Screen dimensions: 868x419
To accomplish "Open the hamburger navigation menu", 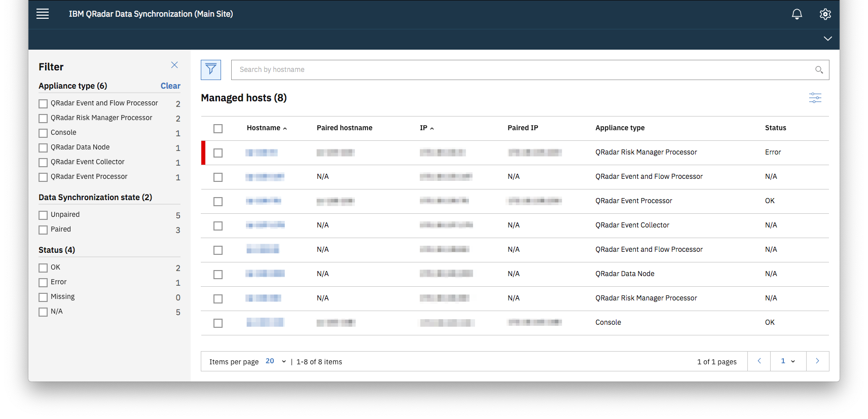I will pyautogui.click(x=43, y=14).
